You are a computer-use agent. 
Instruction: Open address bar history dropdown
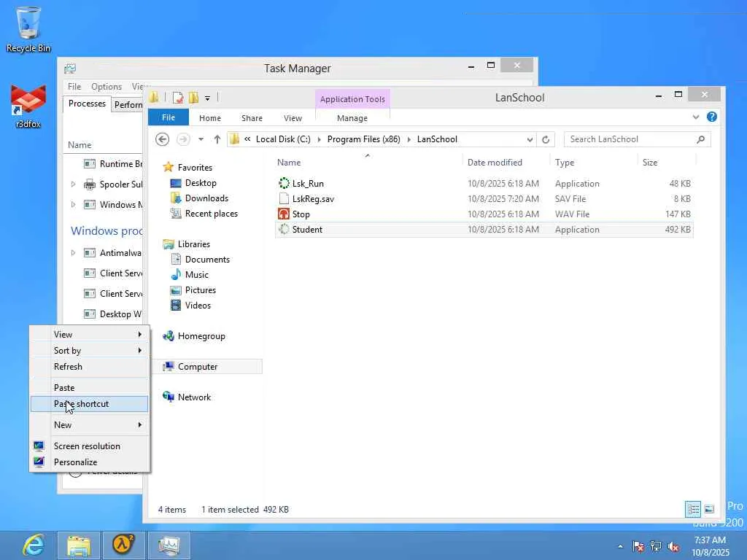point(530,139)
